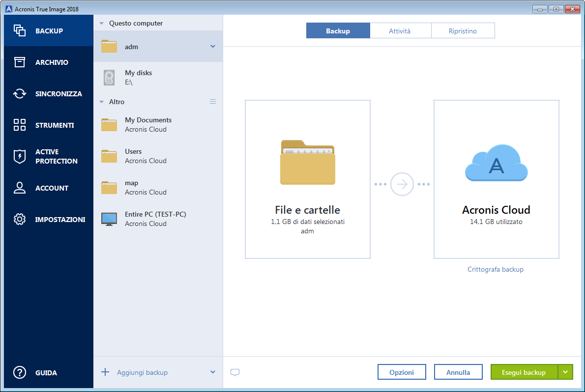Click the Aggiungi backup label
Viewport: 585px width, 392px height.
click(142, 372)
